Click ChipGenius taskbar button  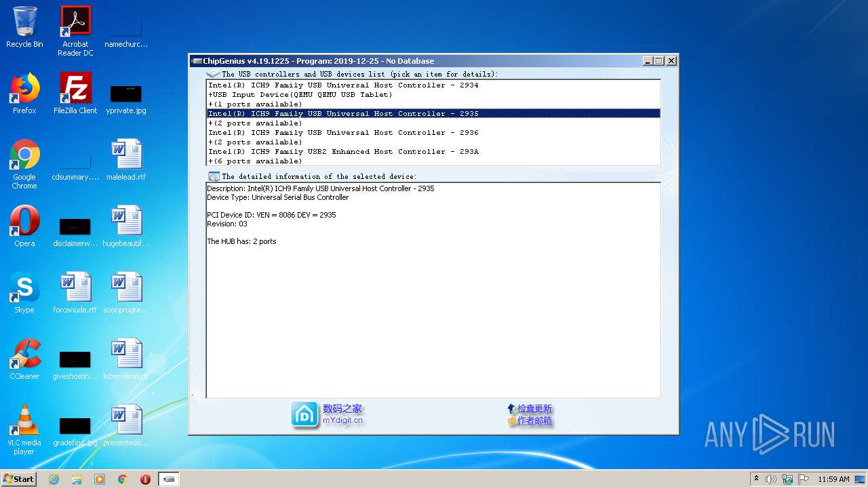(169, 479)
